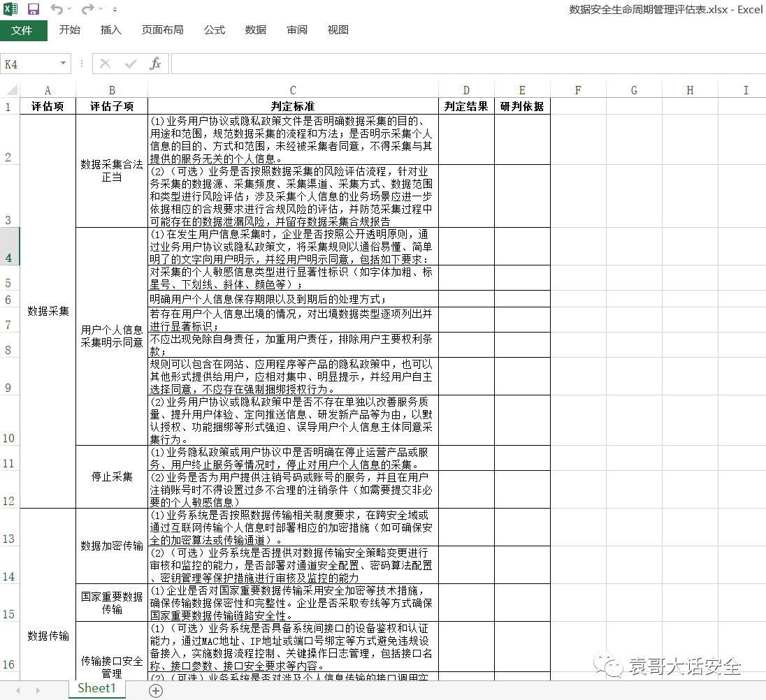Click the previous sheet navigation arrow
Viewport: 766px width, 700px height.
click(18, 691)
